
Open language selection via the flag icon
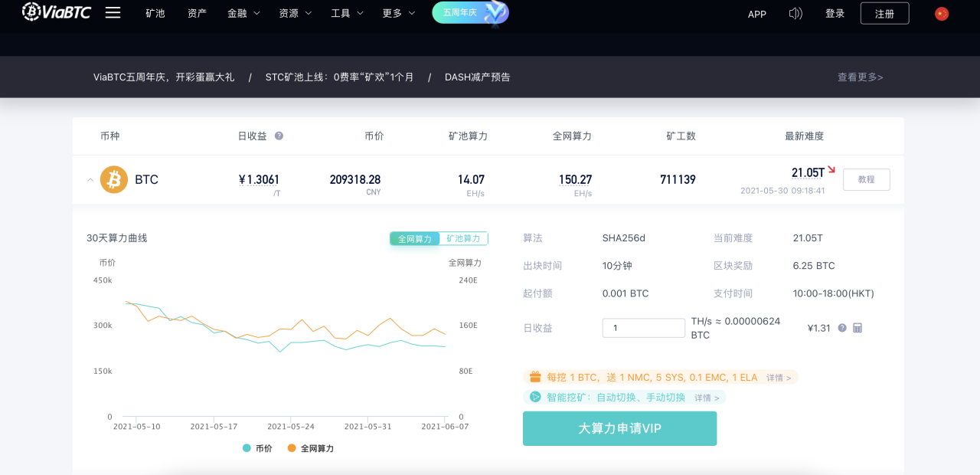[x=941, y=13]
